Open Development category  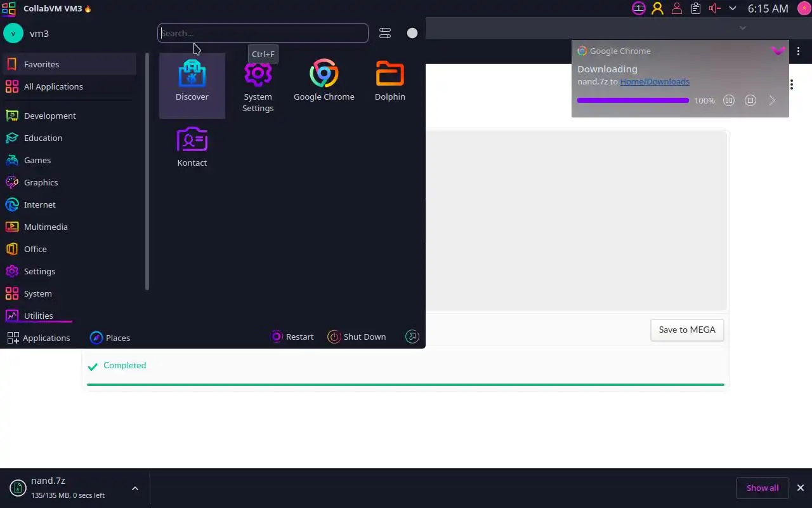(69, 116)
